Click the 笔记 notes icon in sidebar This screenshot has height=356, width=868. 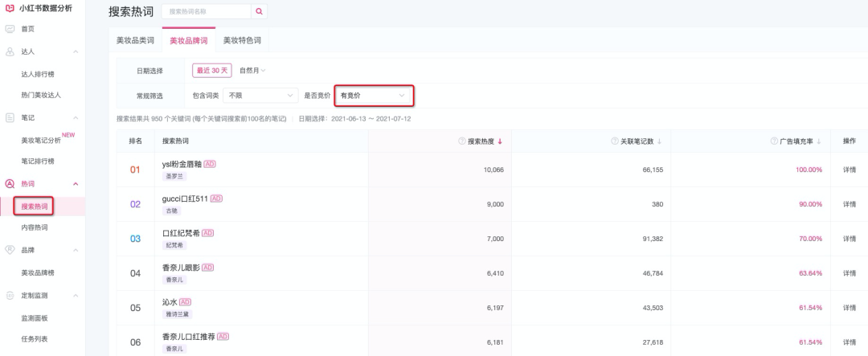point(10,117)
